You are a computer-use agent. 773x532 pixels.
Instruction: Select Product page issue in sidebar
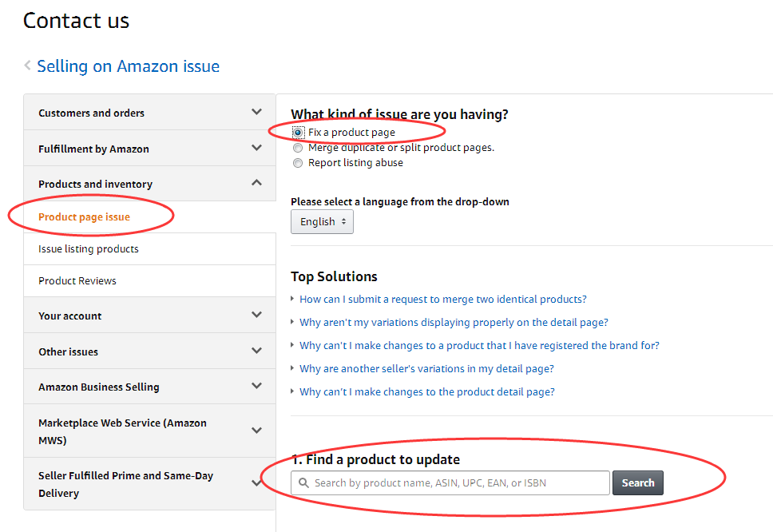84,216
